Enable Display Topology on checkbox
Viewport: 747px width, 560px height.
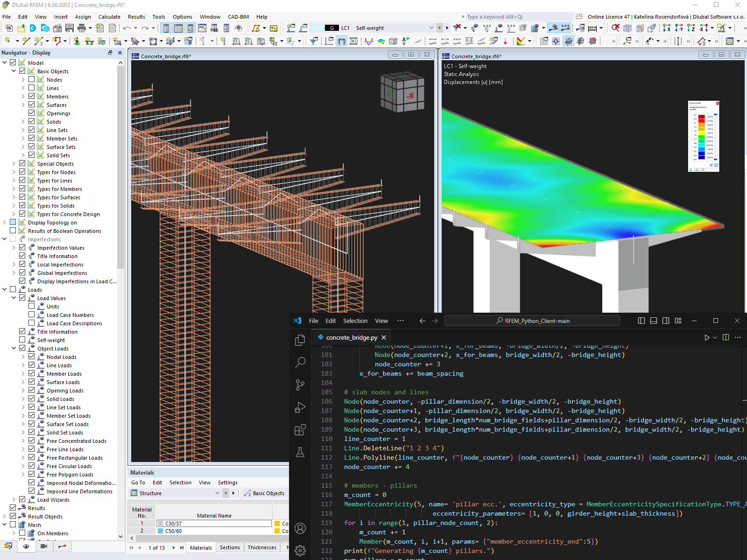(13, 222)
